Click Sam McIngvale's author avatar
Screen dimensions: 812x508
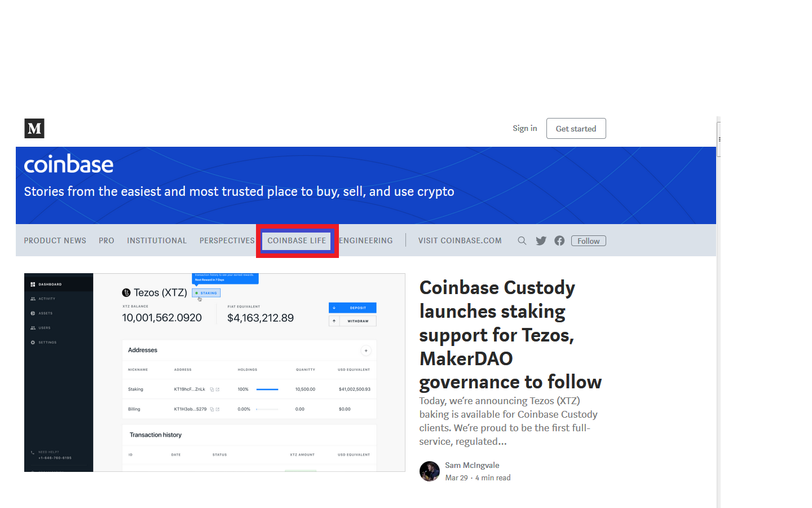click(430, 471)
